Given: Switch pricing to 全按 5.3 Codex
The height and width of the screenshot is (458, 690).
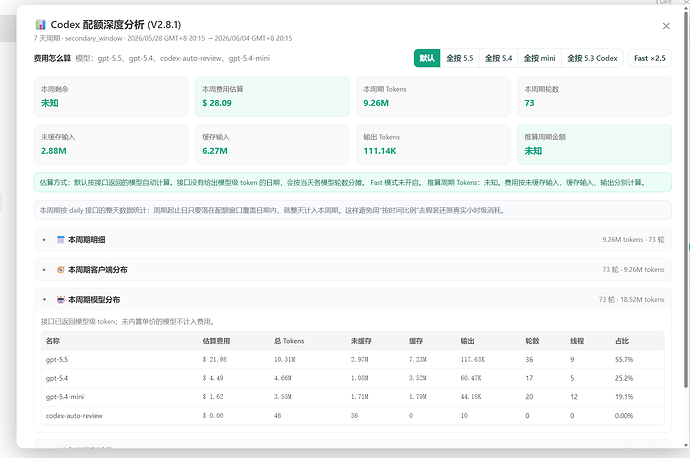Looking at the screenshot, I should click(x=592, y=58).
